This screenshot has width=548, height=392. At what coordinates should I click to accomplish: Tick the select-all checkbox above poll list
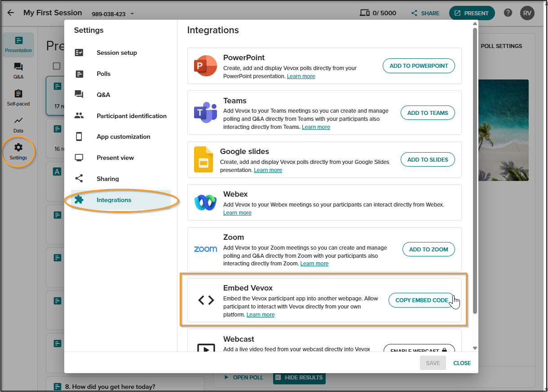click(x=57, y=66)
